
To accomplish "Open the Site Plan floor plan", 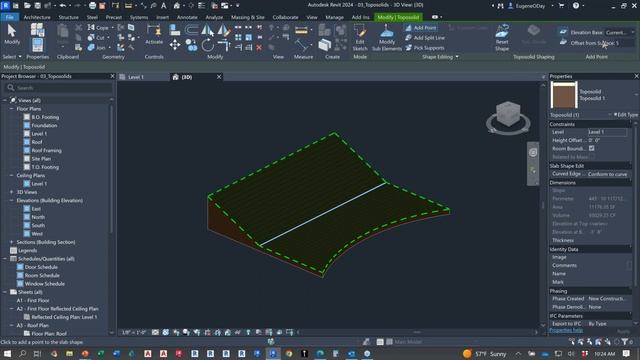I will click(41, 158).
